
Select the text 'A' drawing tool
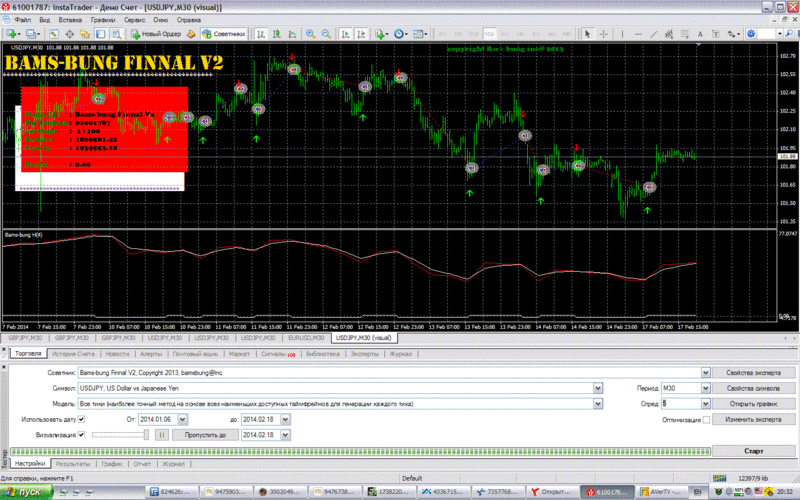tap(700, 34)
